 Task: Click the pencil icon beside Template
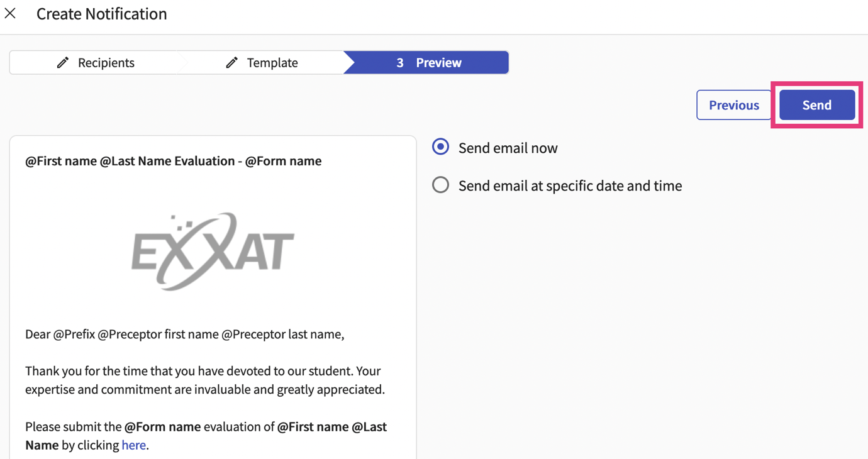[231, 62]
